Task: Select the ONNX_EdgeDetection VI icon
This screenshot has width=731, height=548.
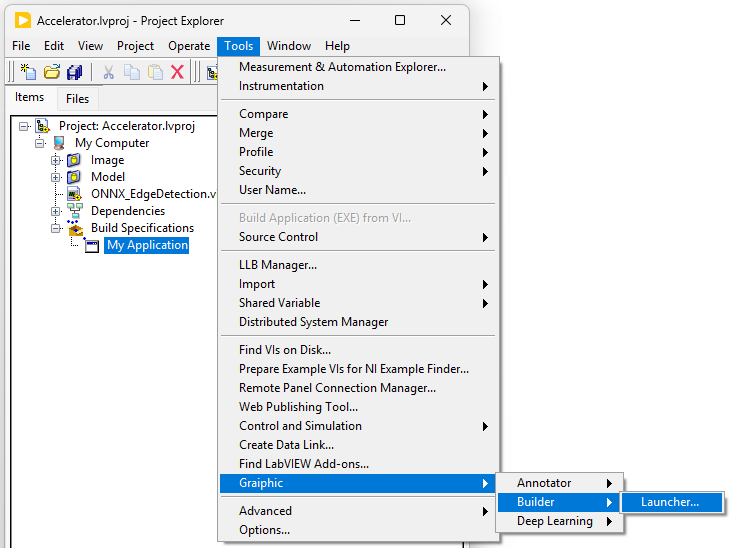Action: click(x=74, y=194)
